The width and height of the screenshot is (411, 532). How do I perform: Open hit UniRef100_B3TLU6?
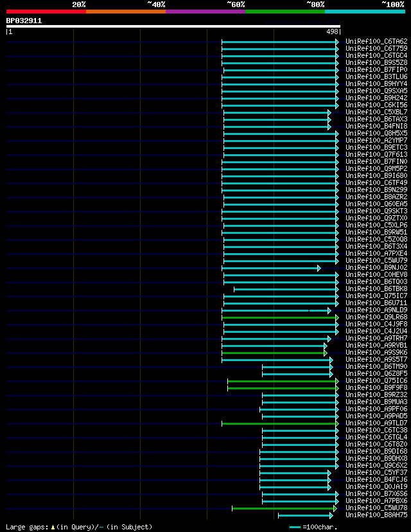click(376, 76)
